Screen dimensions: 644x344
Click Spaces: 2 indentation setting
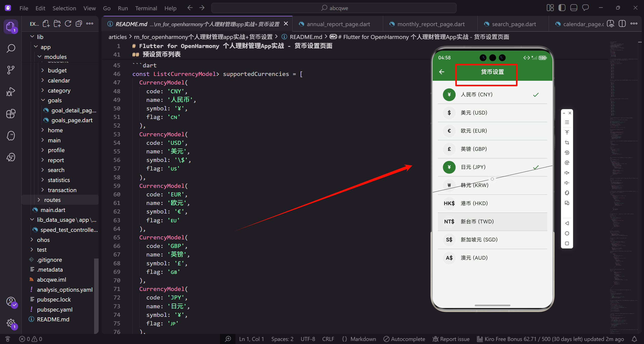click(x=282, y=339)
